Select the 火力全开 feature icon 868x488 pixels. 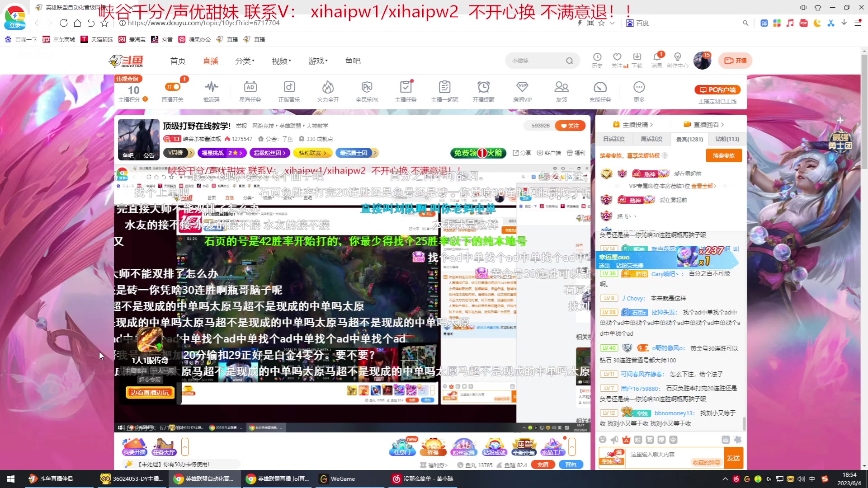coord(328,90)
